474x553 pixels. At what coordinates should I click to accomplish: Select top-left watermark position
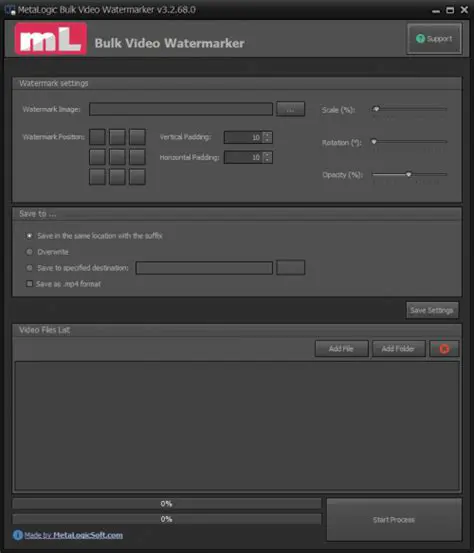(x=97, y=137)
